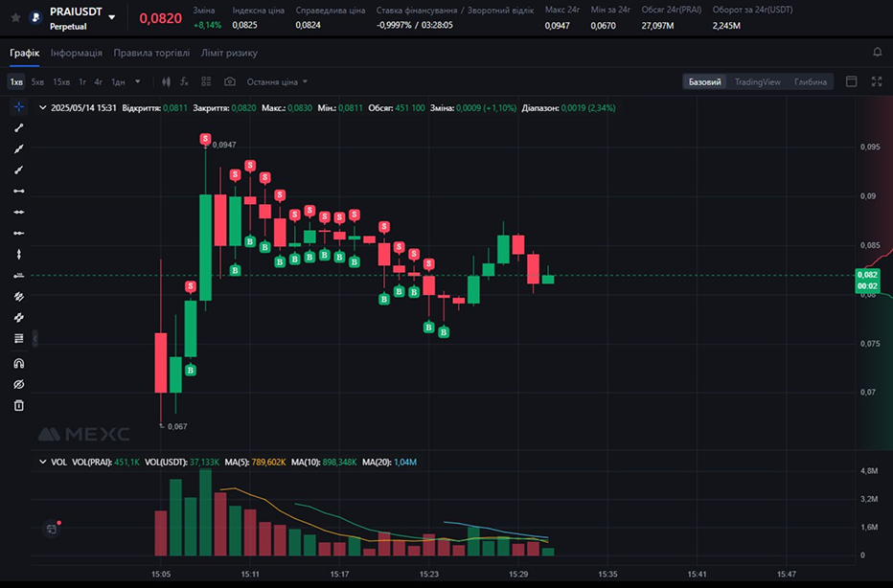Expand the PRAIUSDT pair selector dropdown
Screen dimensions: 893x588
112,17
